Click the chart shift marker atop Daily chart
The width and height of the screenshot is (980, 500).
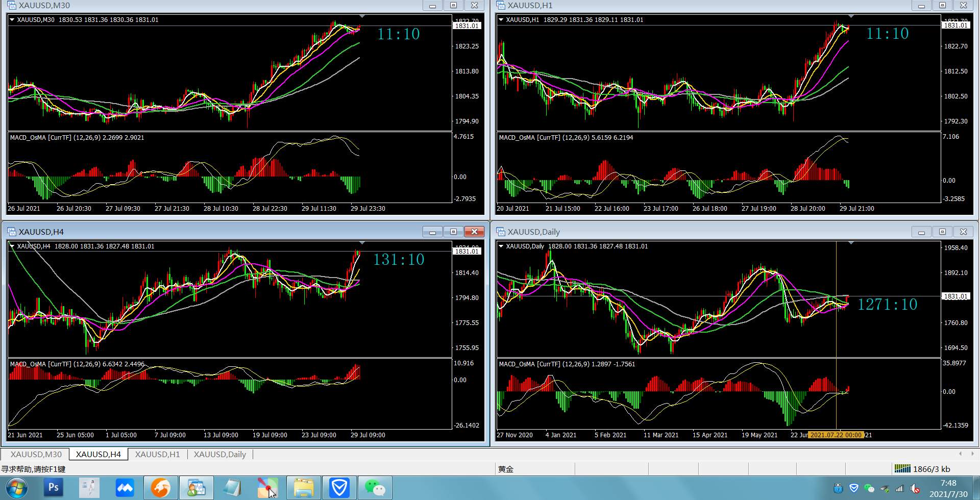click(x=851, y=243)
